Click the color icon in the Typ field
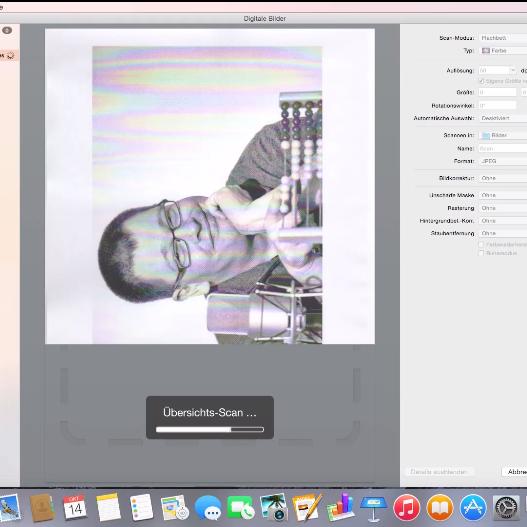Screen dimensions: 527x527 pyautogui.click(x=485, y=51)
